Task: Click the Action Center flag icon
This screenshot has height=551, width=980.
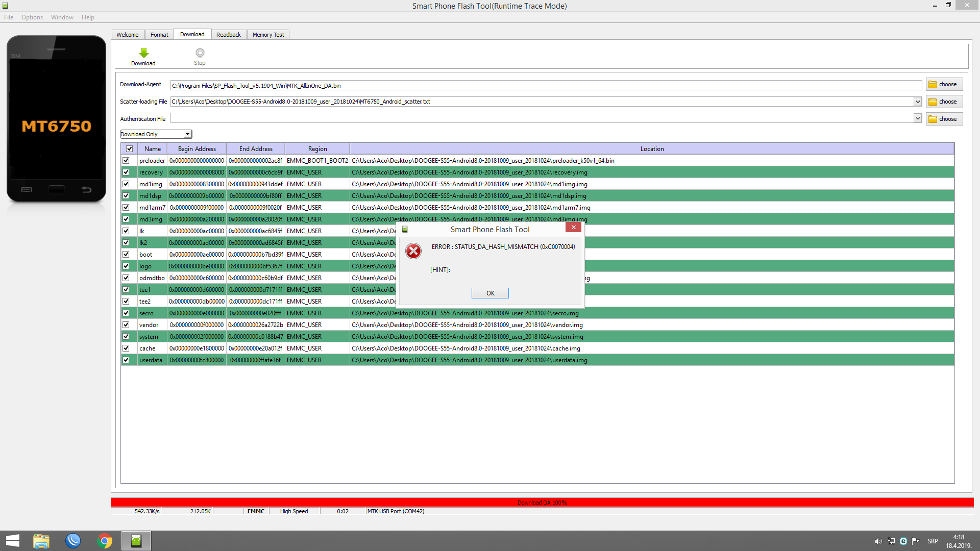Action: [x=916, y=541]
